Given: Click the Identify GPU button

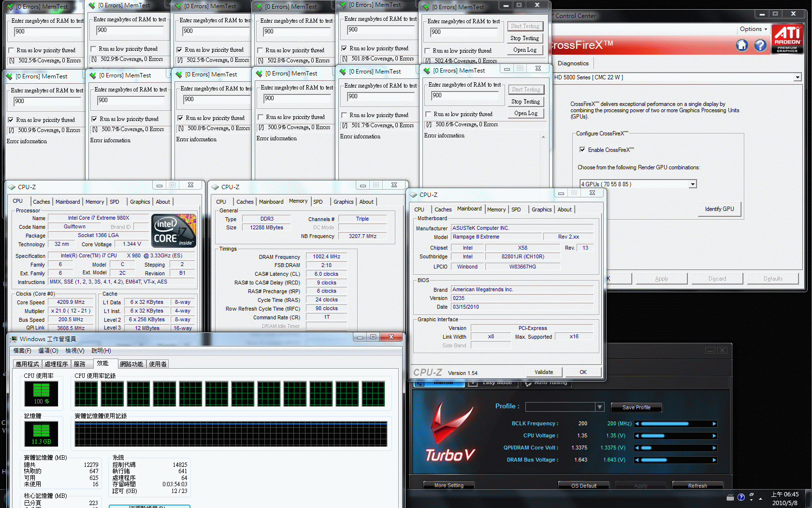Looking at the screenshot, I should point(719,209).
